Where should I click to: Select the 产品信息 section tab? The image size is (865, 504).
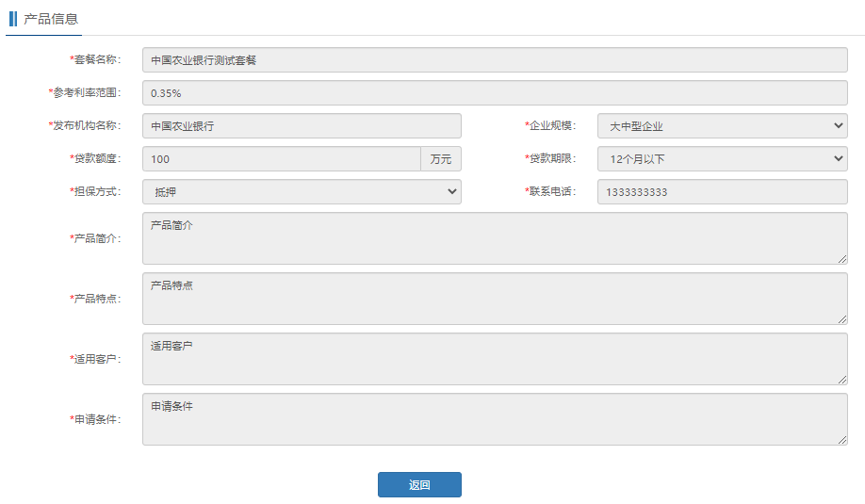[51, 19]
